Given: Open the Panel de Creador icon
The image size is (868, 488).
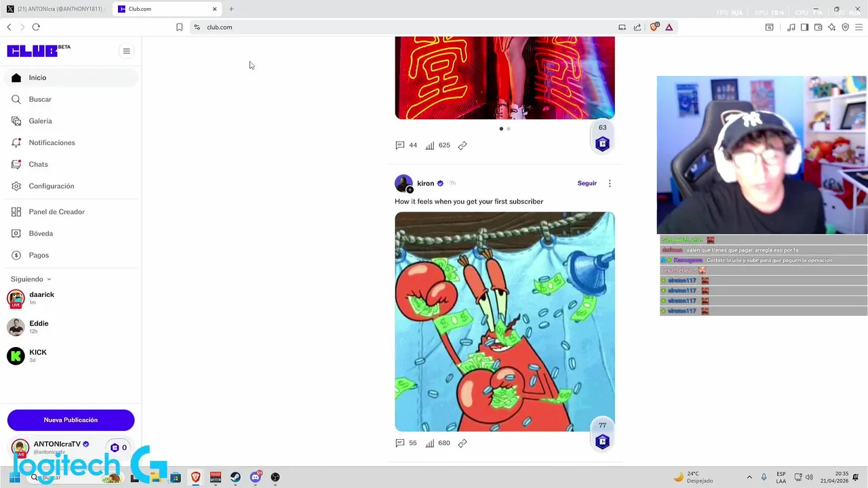Looking at the screenshot, I should (16, 212).
